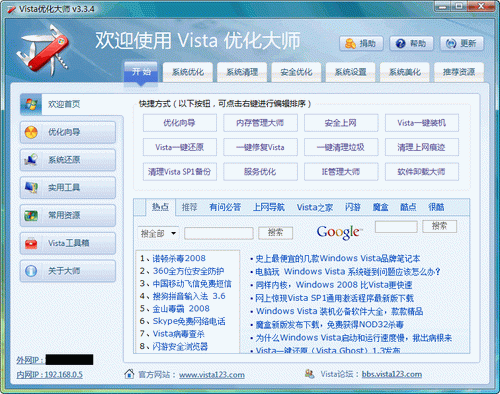Open the 常用资源 sidebar icon
The image size is (500, 394).
click(x=31, y=215)
